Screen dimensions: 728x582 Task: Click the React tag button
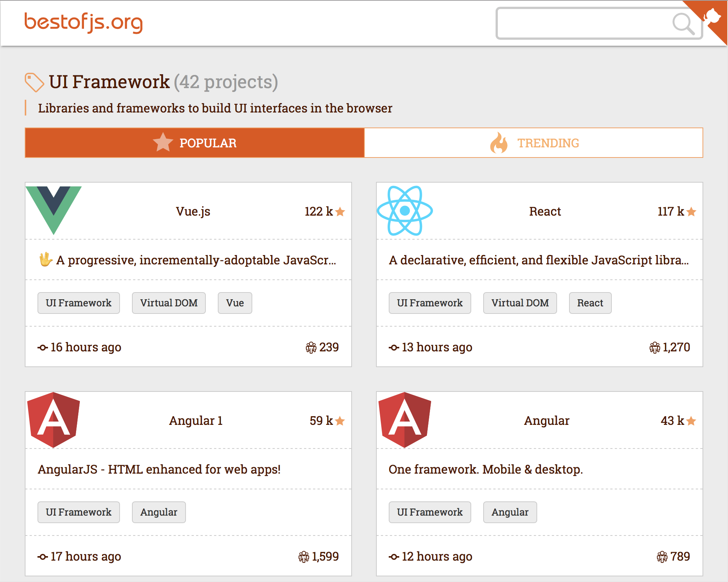point(590,303)
